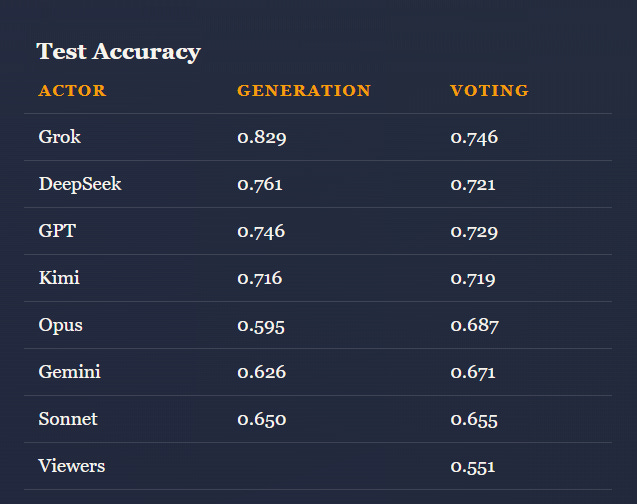Click Grok's voting score 0.746

pyautogui.click(x=474, y=137)
